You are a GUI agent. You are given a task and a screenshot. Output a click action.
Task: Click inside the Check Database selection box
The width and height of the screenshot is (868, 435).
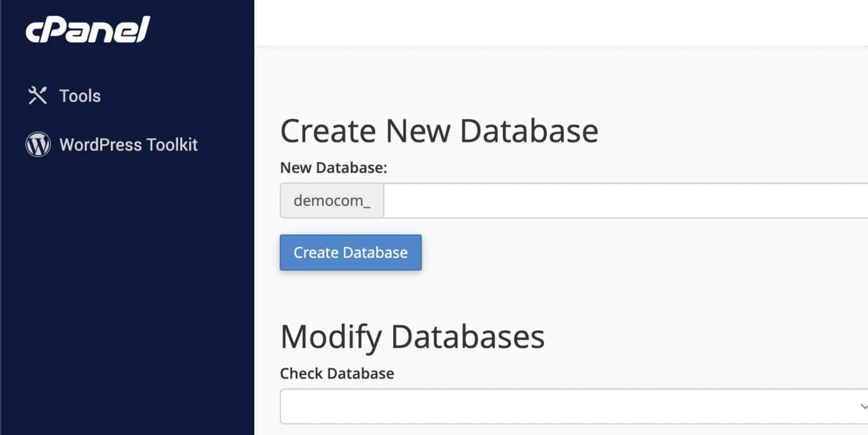[565, 406]
